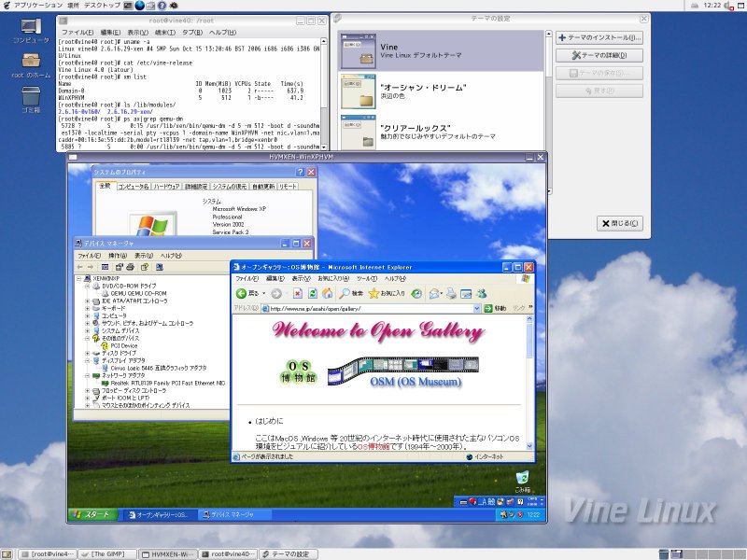This screenshot has width=747, height=560.
Task: Switch to the 詳細設定 tab in System Properties
Action: coord(196,187)
